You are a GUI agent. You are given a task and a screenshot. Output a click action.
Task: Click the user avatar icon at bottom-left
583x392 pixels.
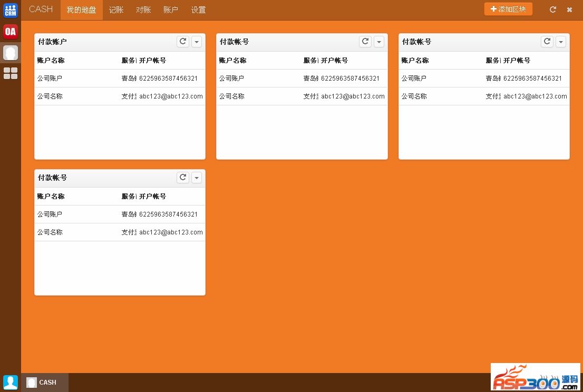pyautogui.click(x=11, y=382)
